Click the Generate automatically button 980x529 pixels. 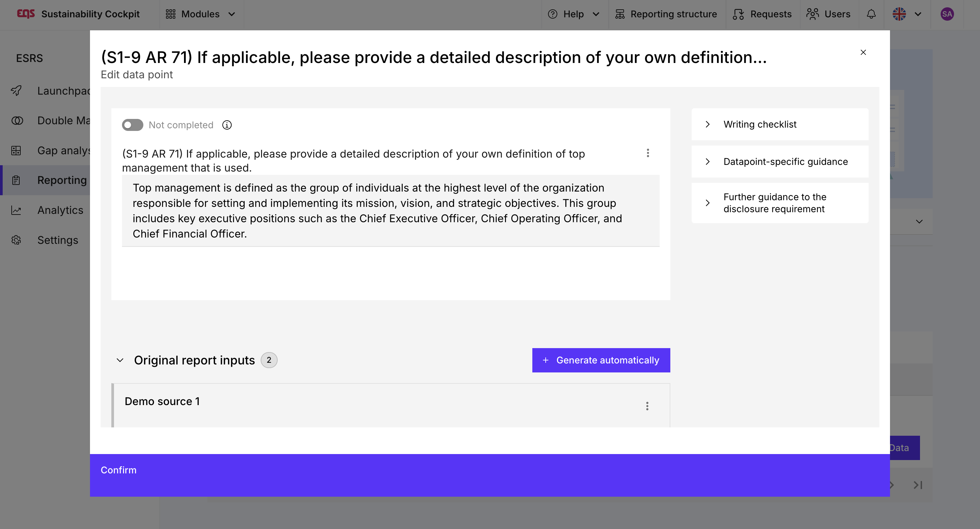pyautogui.click(x=601, y=360)
